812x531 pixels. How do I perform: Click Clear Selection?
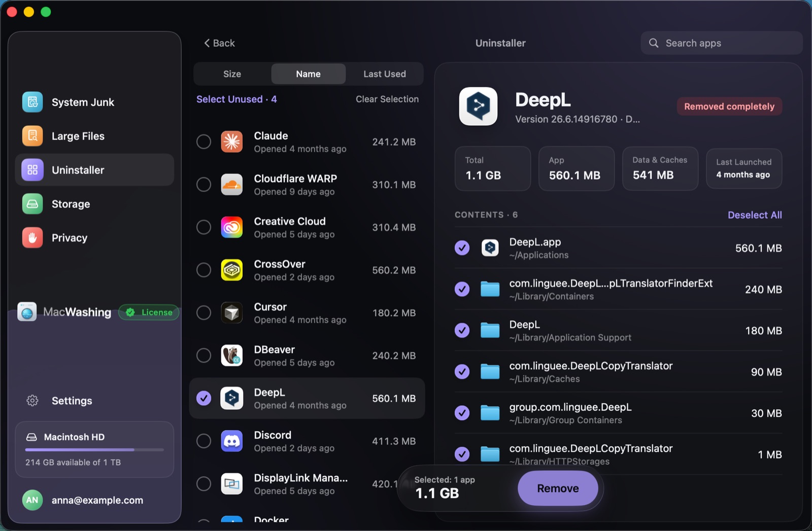pos(387,99)
